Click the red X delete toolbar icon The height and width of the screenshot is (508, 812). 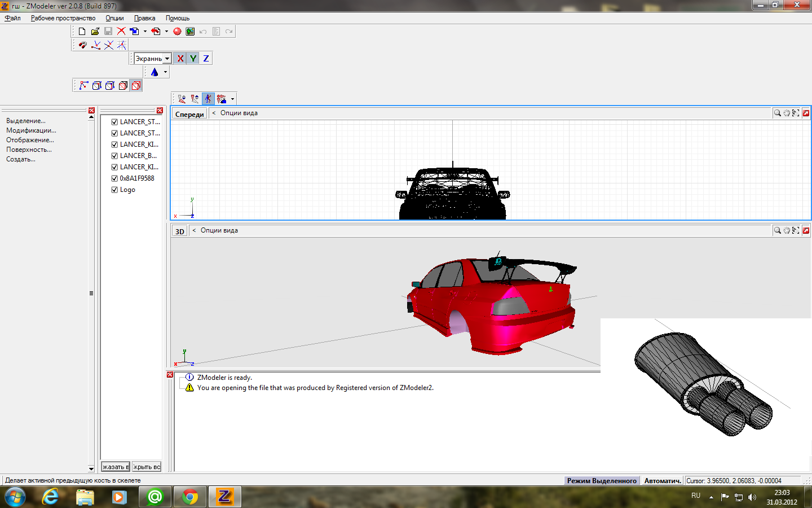(121, 32)
